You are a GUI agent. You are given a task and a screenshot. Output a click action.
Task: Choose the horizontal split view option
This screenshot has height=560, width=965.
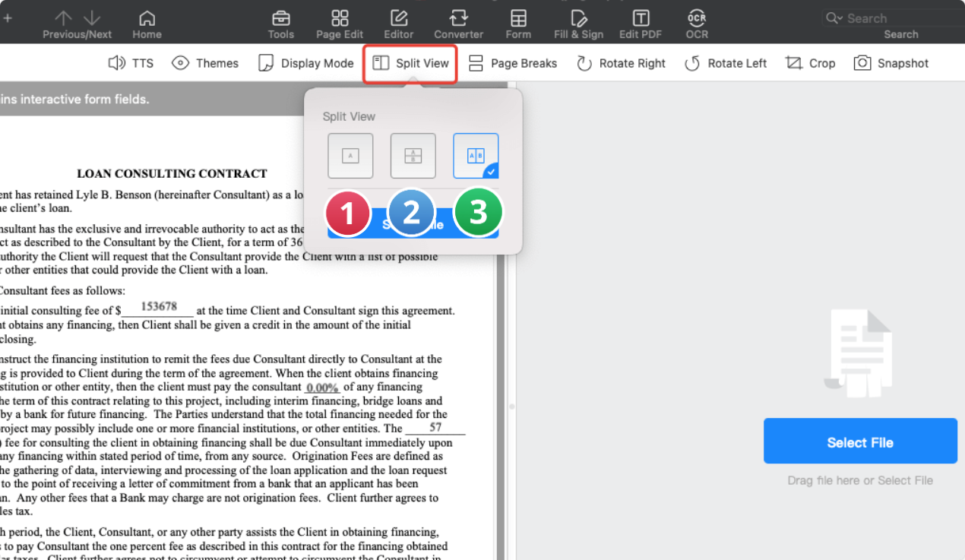(x=413, y=156)
